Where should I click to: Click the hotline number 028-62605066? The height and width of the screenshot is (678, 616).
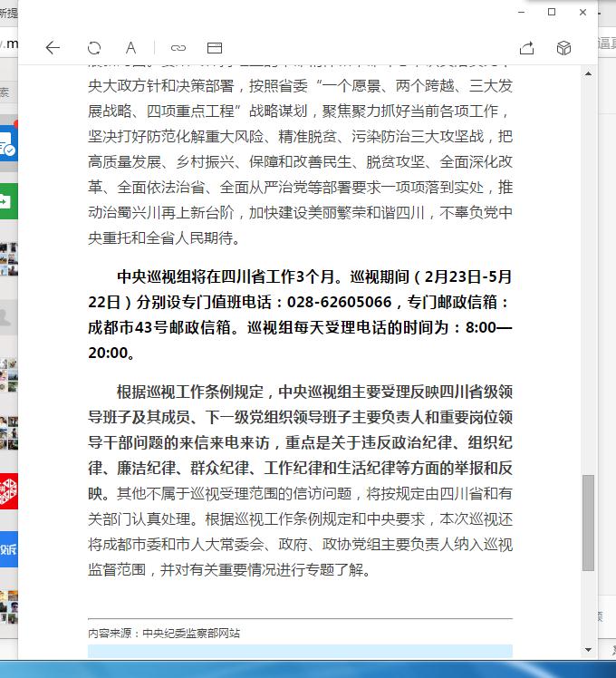(x=341, y=302)
